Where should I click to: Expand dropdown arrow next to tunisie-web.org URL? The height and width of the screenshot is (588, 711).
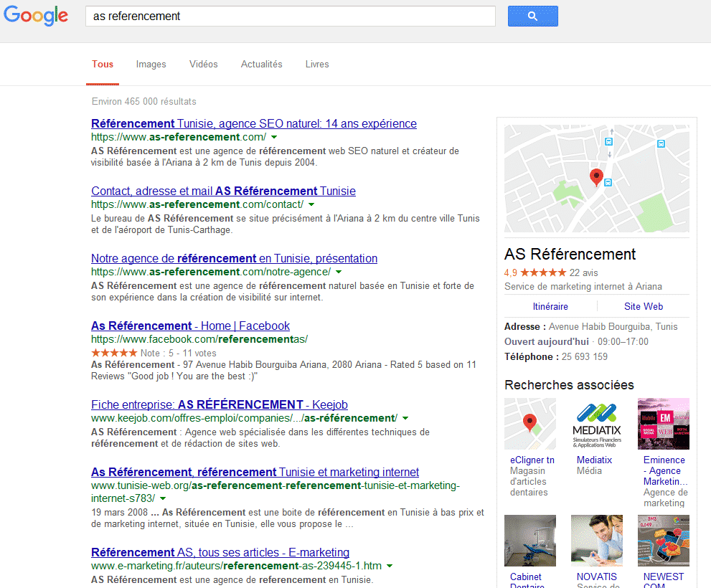point(163,498)
